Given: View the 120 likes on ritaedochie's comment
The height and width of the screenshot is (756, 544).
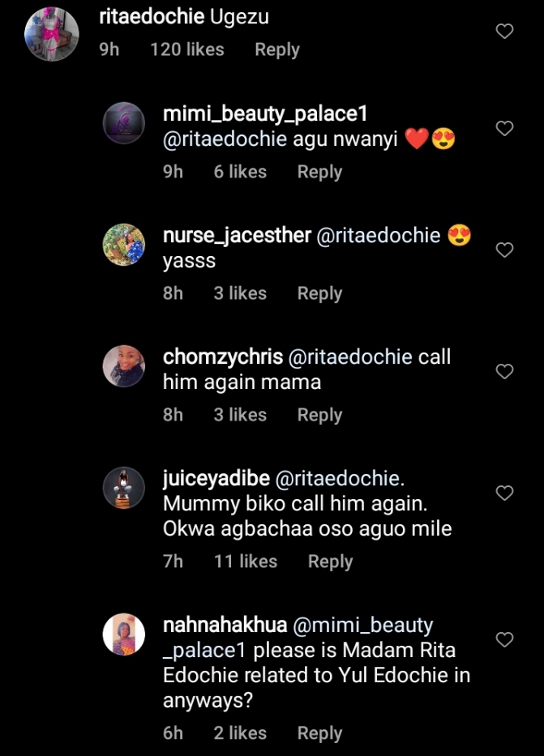Looking at the screenshot, I should point(186,50).
